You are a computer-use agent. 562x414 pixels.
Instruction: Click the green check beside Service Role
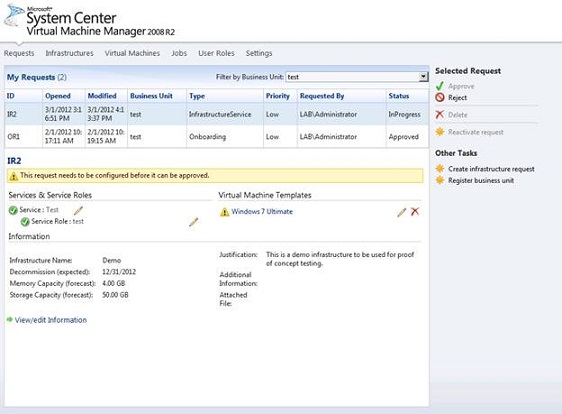(x=25, y=222)
